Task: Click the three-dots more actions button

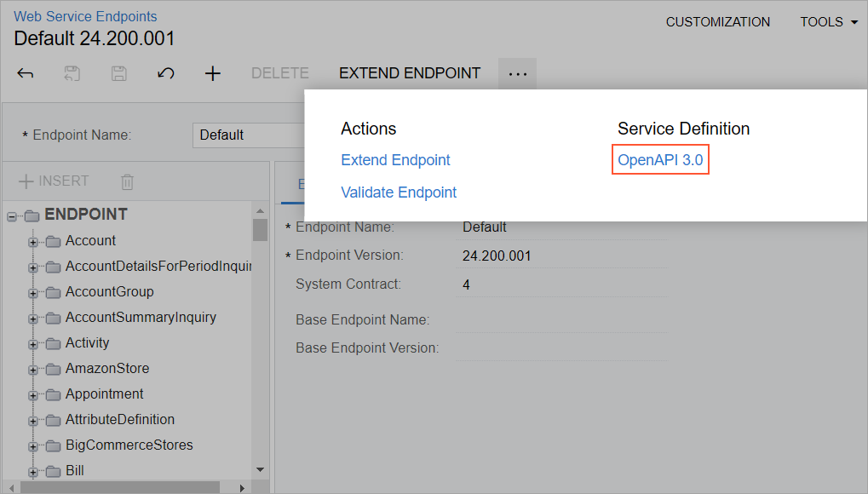Action: 517,73
